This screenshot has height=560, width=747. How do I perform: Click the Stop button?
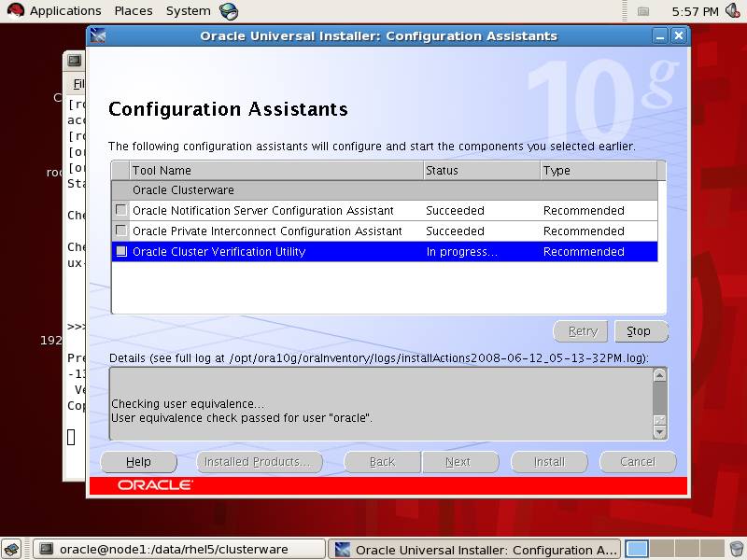click(x=641, y=331)
